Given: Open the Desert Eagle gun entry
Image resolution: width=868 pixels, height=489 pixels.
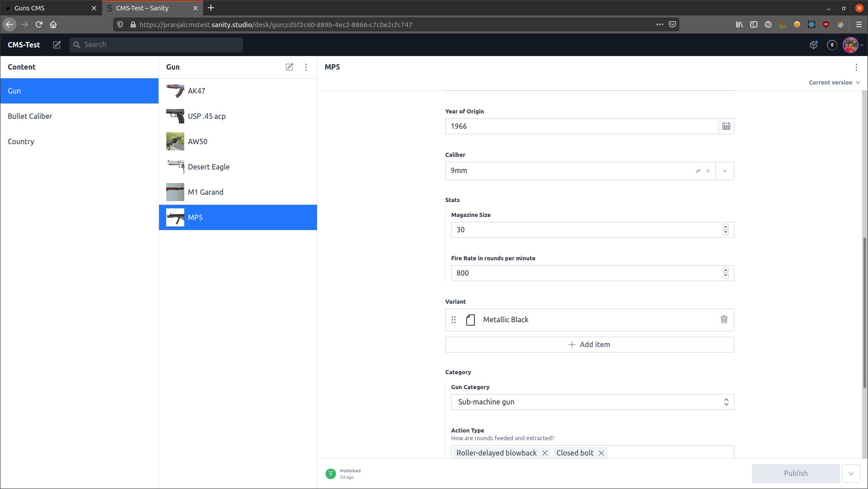Looking at the screenshot, I should point(209,167).
